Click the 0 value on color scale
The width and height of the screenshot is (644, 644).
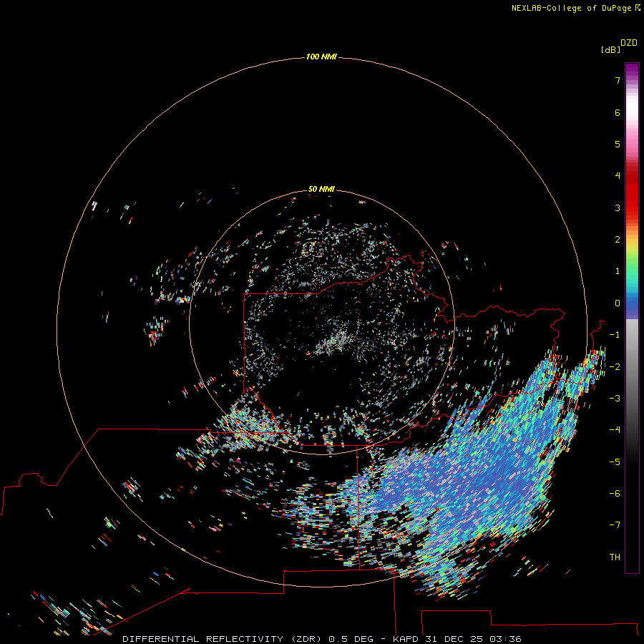[x=618, y=303]
